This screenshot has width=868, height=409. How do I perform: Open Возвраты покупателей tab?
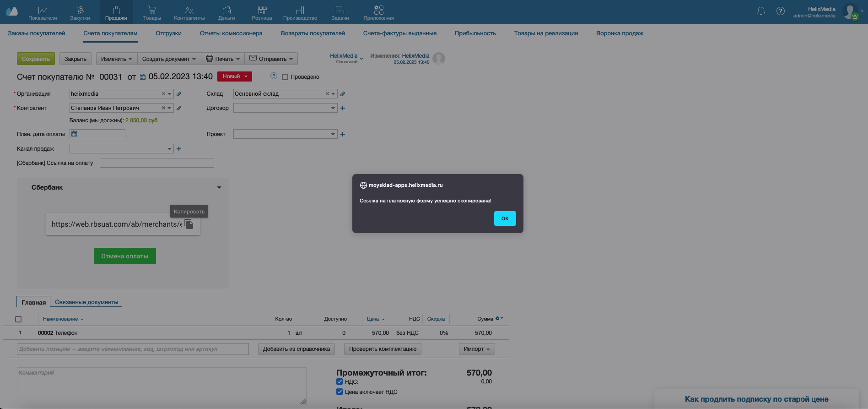coord(313,33)
